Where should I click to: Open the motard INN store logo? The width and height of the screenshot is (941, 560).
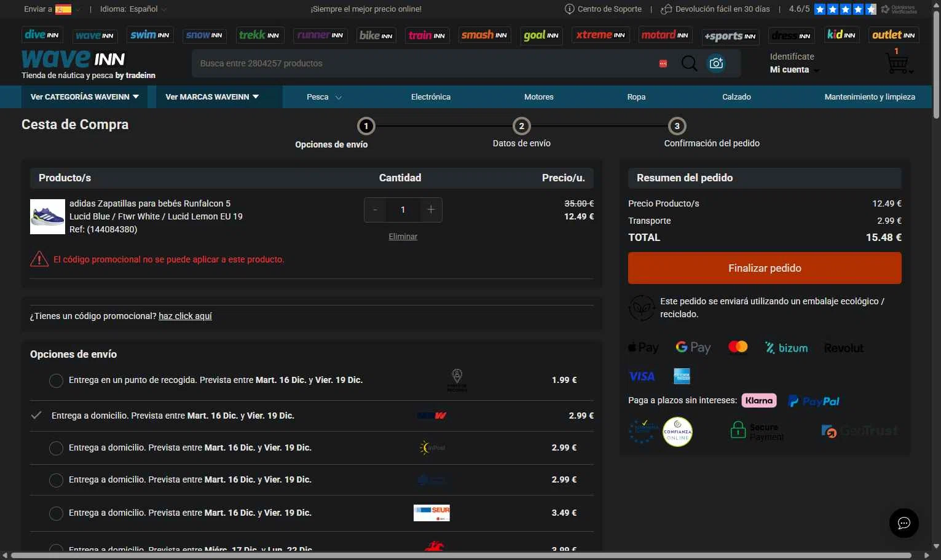665,35
